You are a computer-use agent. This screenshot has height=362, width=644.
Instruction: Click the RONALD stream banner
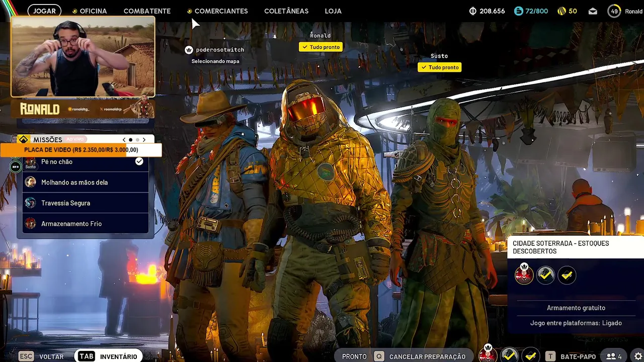(x=83, y=109)
